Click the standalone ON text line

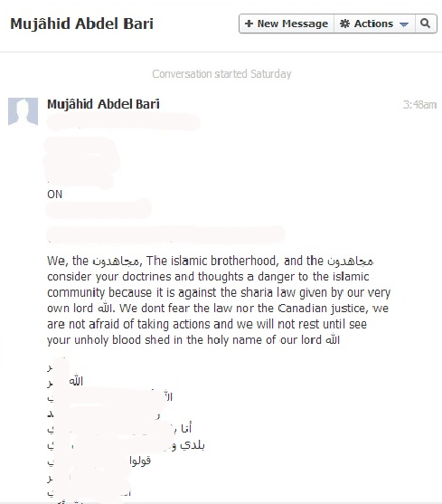click(x=54, y=195)
